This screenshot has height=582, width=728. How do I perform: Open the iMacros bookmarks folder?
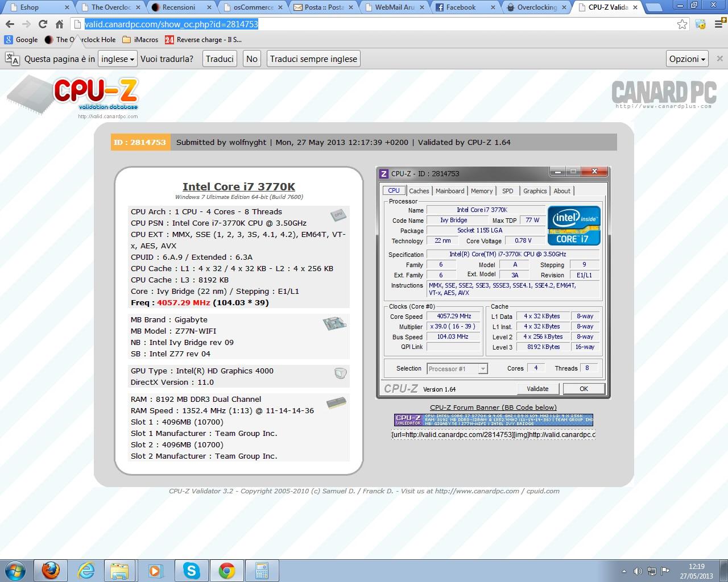point(140,40)
